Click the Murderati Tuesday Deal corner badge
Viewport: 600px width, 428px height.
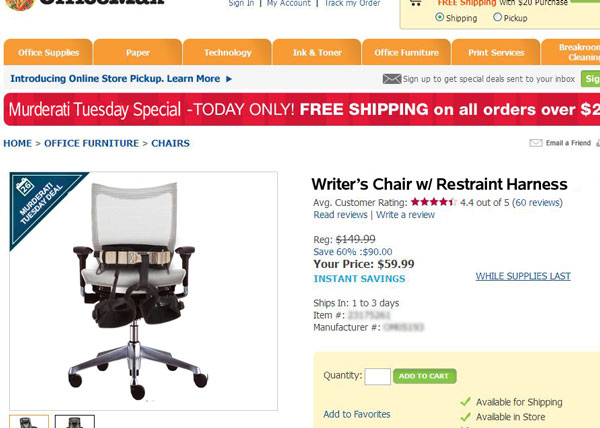[x=41, y=203]
